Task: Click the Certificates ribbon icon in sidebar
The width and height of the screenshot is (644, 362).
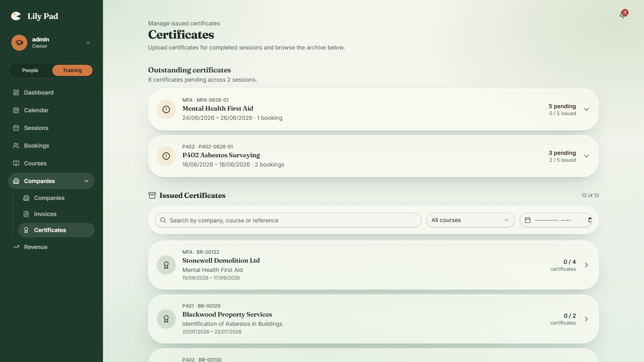Action: (x=26, y=230)
